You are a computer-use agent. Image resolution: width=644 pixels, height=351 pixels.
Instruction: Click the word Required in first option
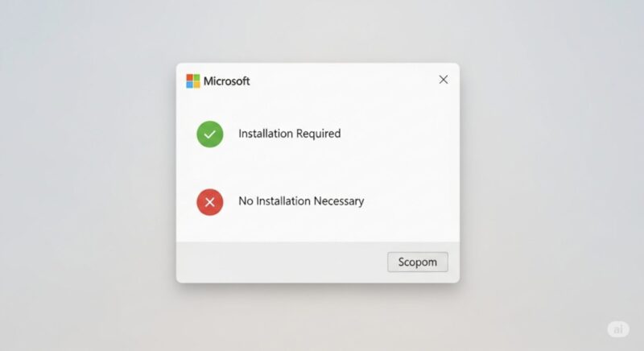click(318, 134)
